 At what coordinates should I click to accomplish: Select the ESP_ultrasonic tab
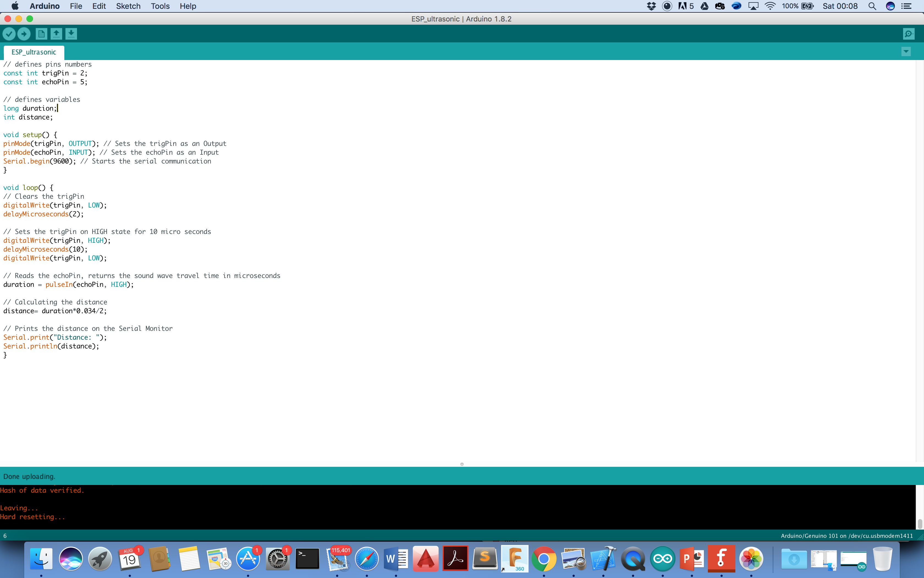point(34,52)
